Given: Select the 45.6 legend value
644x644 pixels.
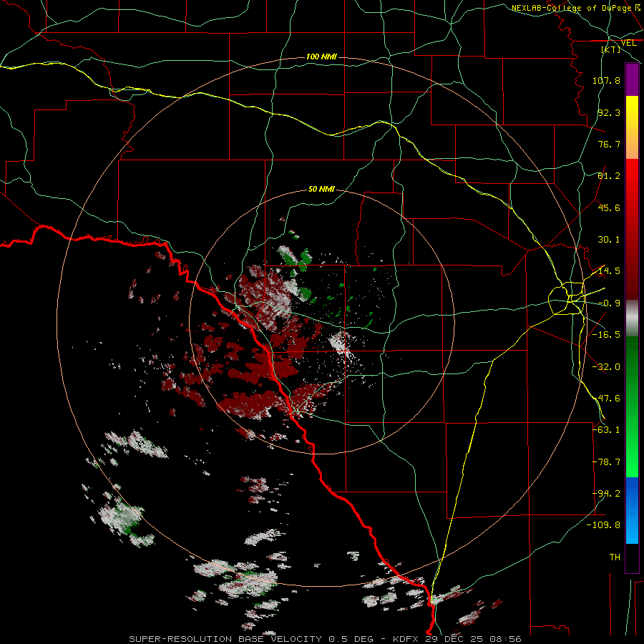Looking at the screenshot, I should click(x=609, y=208).
